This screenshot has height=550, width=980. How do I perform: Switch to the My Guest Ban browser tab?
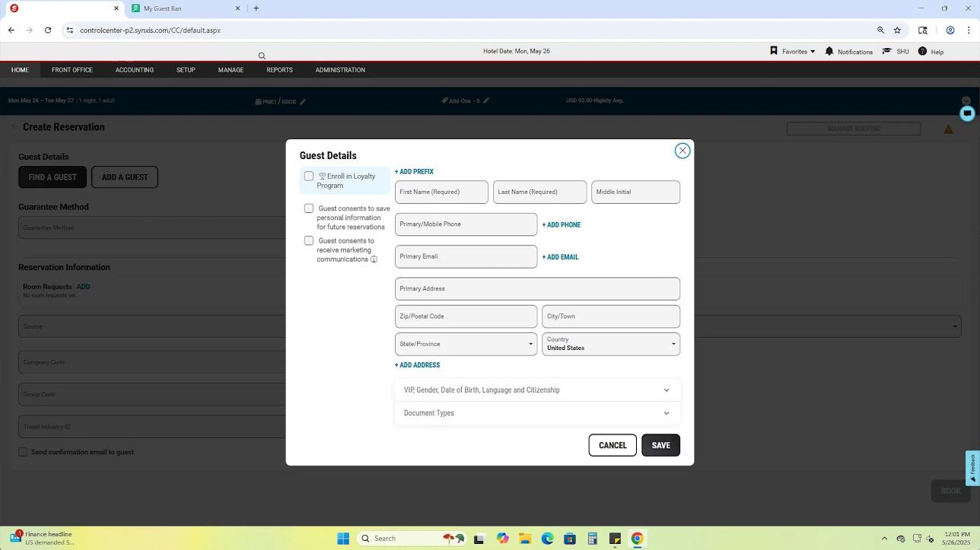tap(183, 8)
